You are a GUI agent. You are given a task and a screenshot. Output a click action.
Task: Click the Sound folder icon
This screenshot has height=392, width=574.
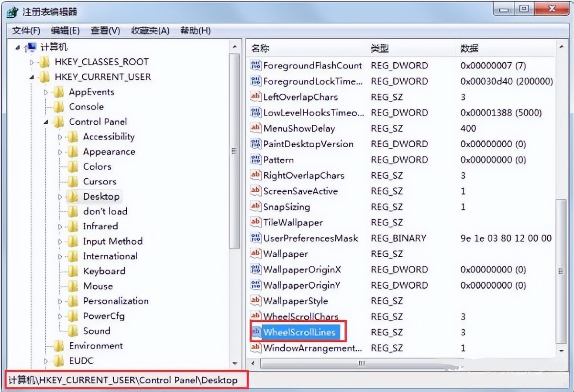pos(73,331)
